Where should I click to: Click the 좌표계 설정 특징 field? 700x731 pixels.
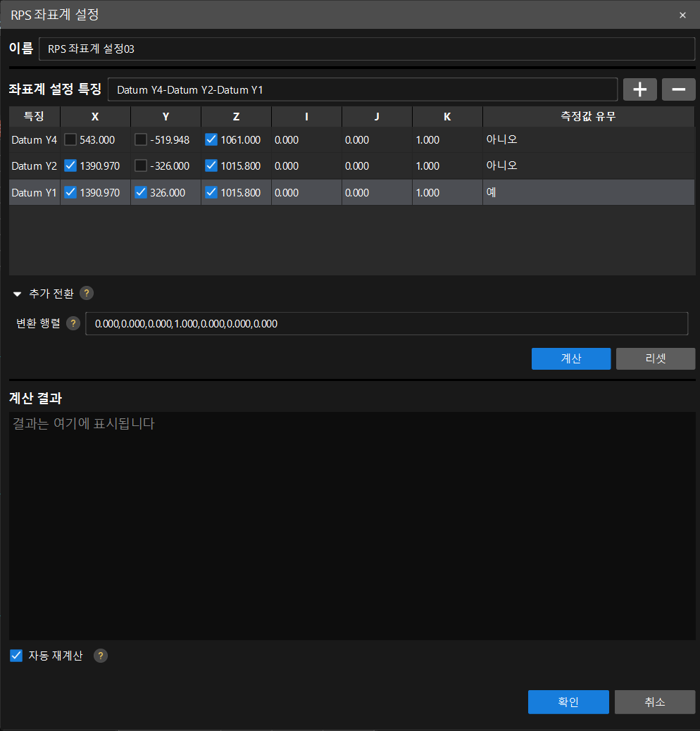pos(363,89)
